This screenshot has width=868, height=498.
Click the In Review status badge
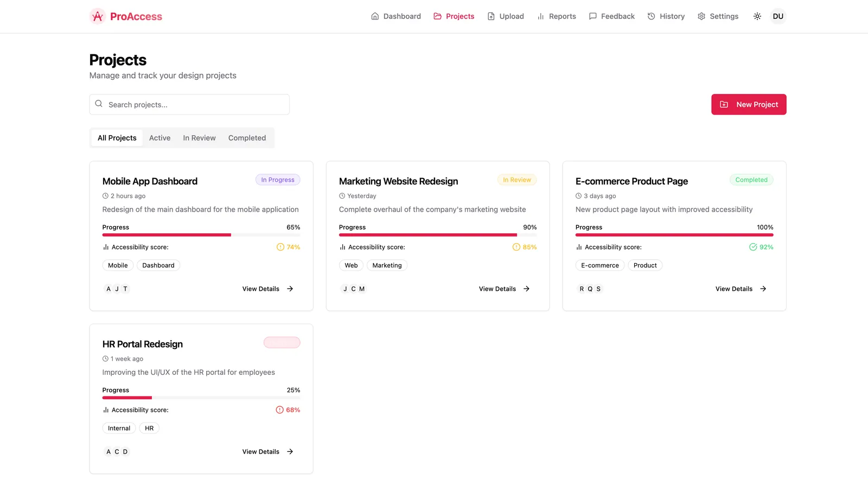[517, 180]
